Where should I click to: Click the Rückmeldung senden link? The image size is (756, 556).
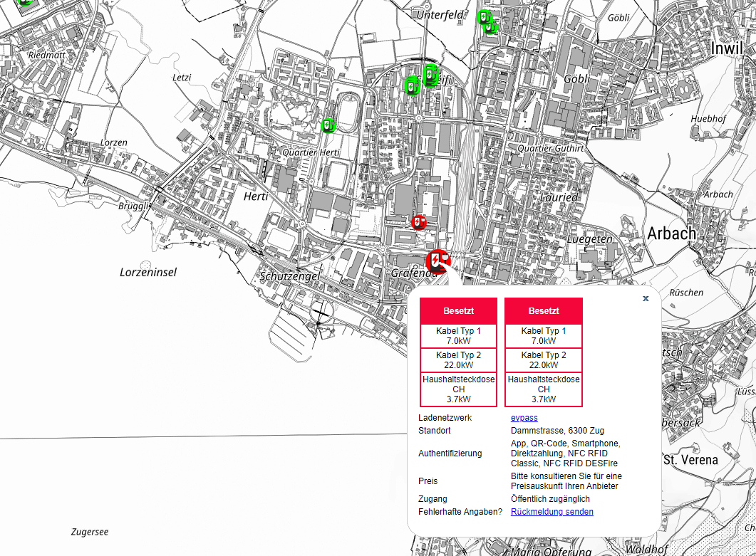[552, 512]
